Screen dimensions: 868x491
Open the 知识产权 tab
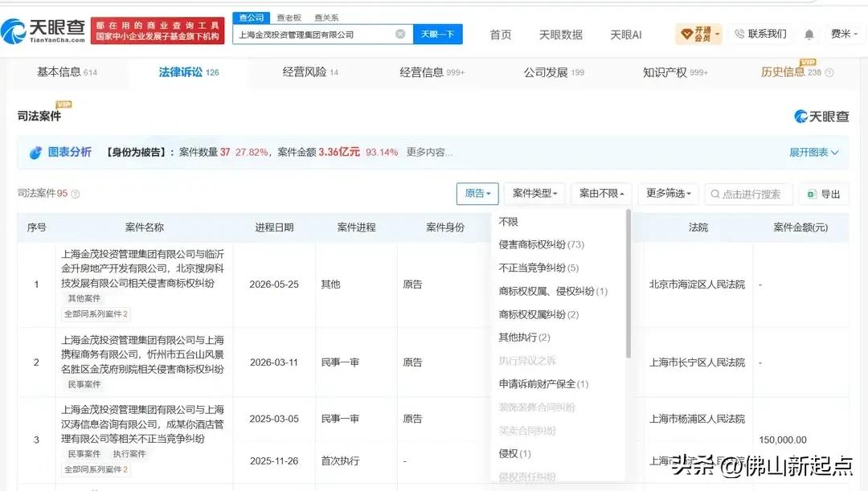click(675, 72)
